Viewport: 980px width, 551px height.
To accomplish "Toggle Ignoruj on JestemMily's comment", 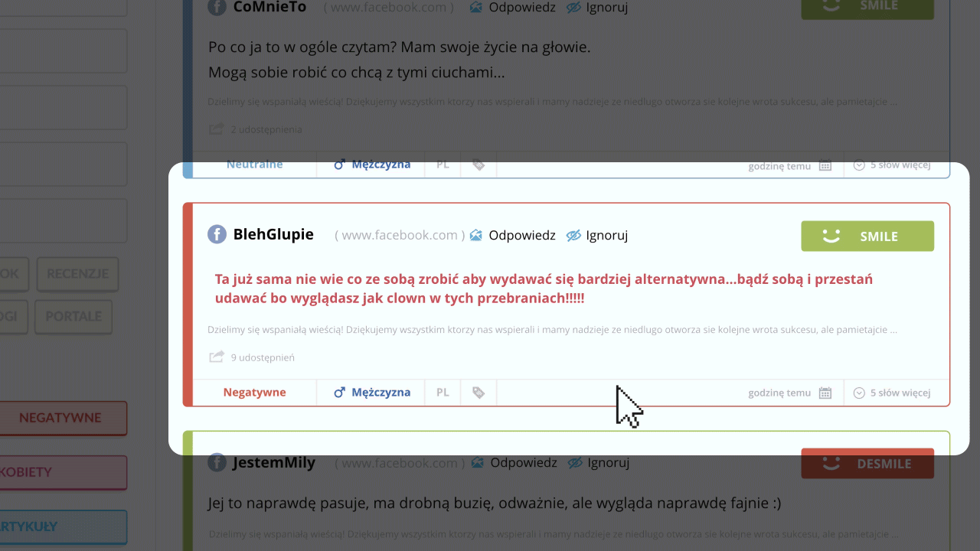I will [599, 463].
